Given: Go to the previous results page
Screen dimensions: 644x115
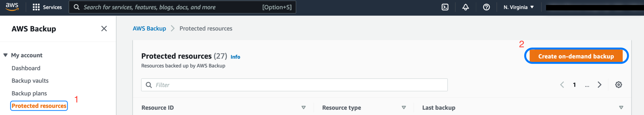Looking at the screenshot, I should [x=562, y=85].
